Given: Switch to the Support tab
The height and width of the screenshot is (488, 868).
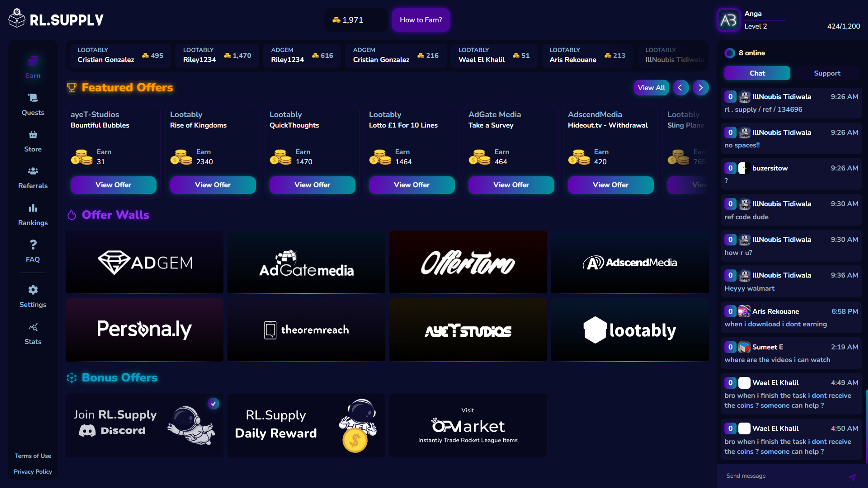Looking at the screenshot, I should click(x=827, y=73).
